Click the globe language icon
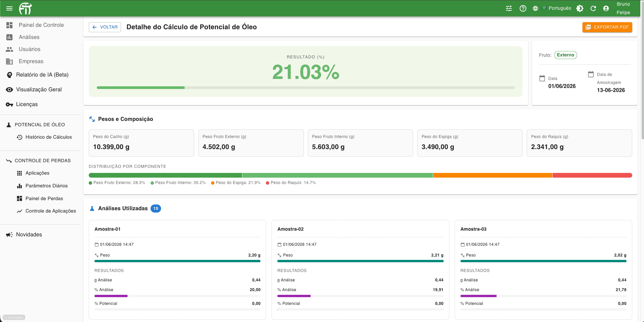The width and height of the screenshot is (644, 322). 535,8
